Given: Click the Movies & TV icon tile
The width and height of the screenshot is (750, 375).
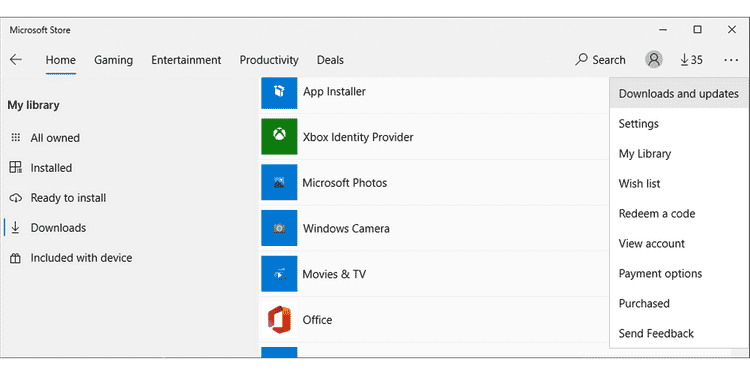Looking at the screenshot, I should tap(279, 274).
